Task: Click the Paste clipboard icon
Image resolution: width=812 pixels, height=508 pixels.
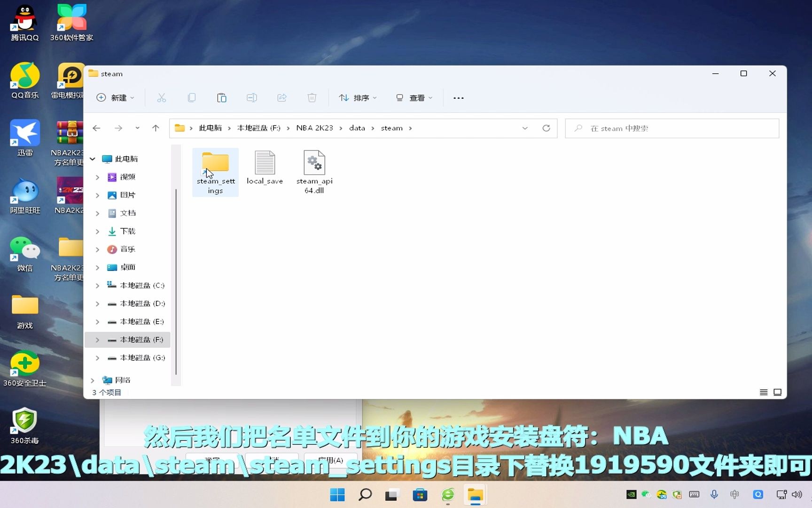Action: (x=221, y=98)
